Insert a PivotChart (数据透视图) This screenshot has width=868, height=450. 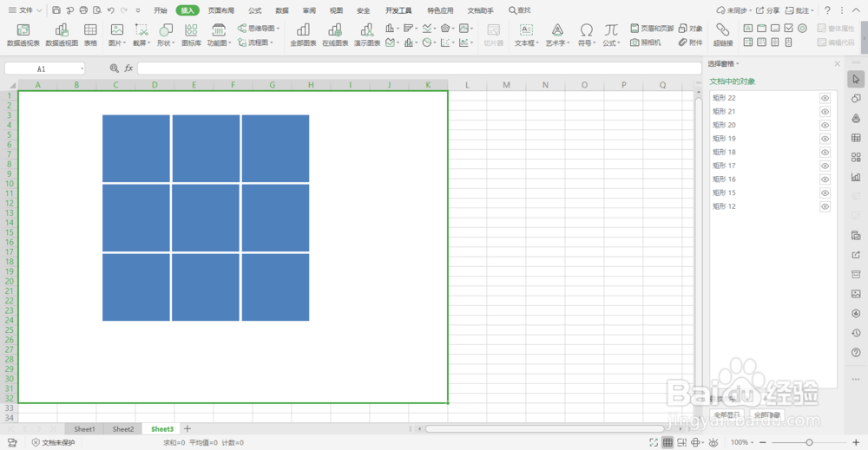click(62, 35)
